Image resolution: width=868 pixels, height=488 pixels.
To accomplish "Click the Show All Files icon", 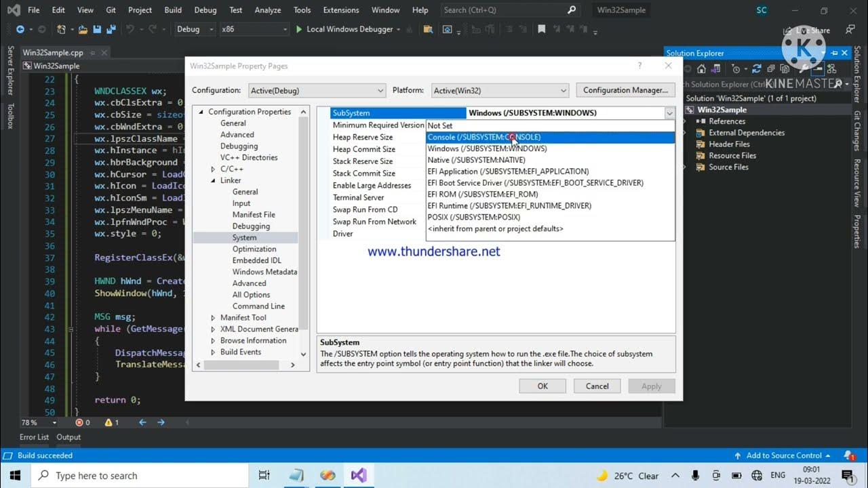I will pos(784,68).
